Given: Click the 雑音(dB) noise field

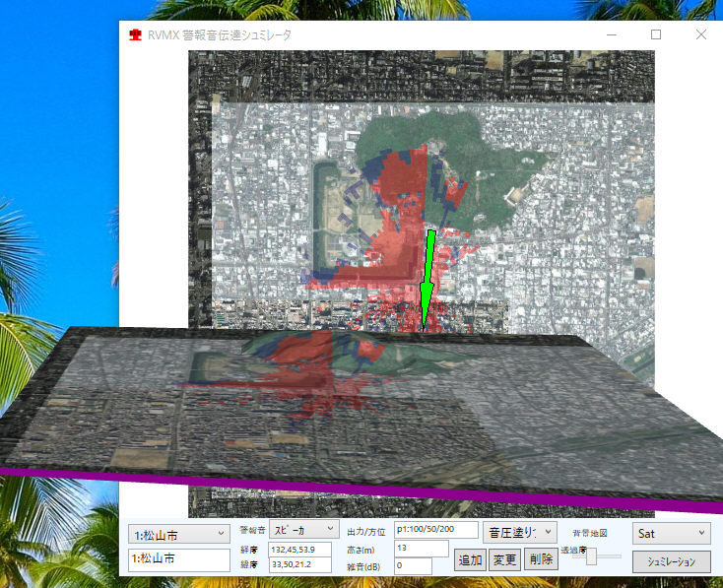Looking at the screenshot, I should point(412,565).
